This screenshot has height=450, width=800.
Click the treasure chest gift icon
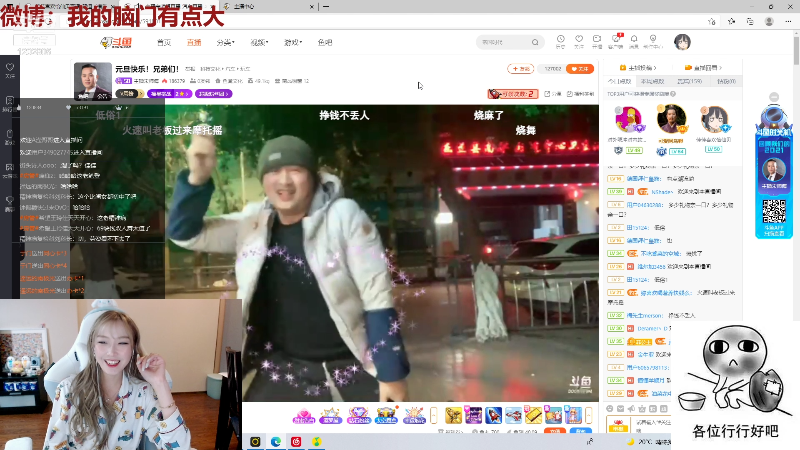386,415
